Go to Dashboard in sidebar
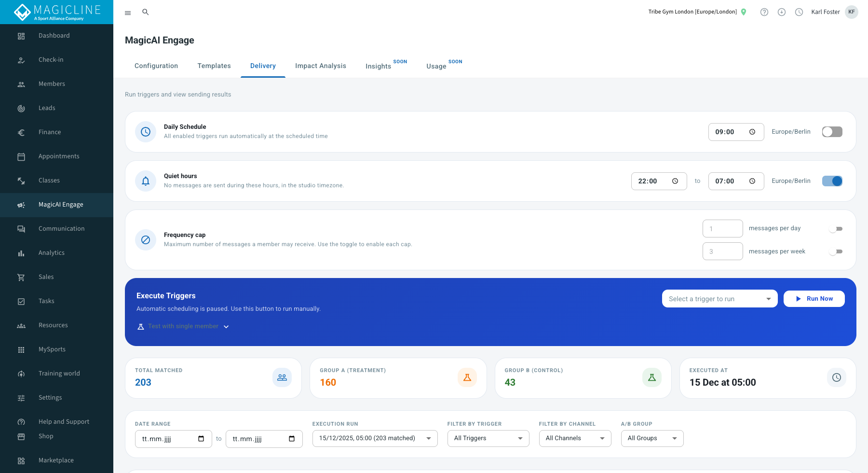Image resolution: width=868 pixels, height=473 pixels. (x=56, y=36)
